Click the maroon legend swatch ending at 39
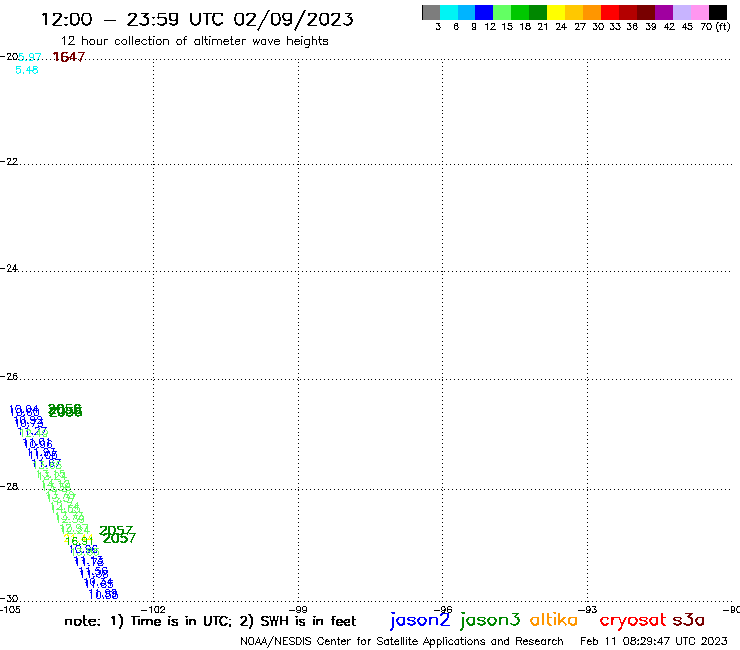Viewport: 740px width, 650px height. pos(646,12)
